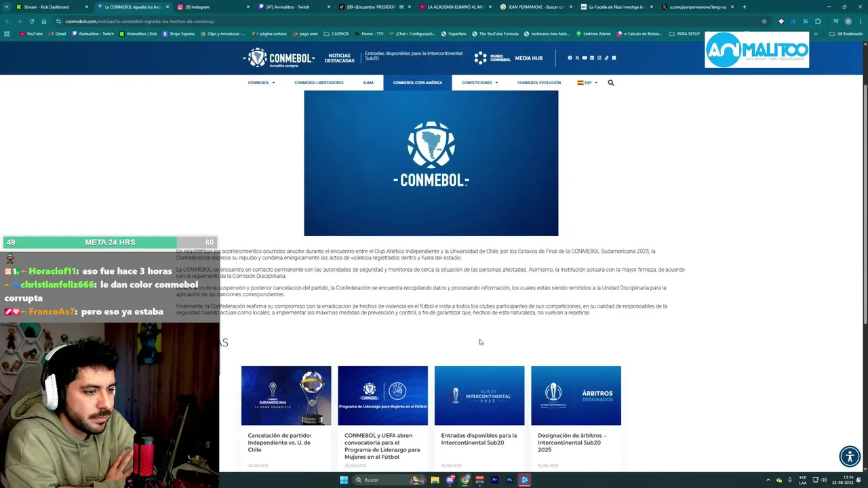868x488 pixels.
Task: Open the YouTube bookmark
Action: [31, 34]
